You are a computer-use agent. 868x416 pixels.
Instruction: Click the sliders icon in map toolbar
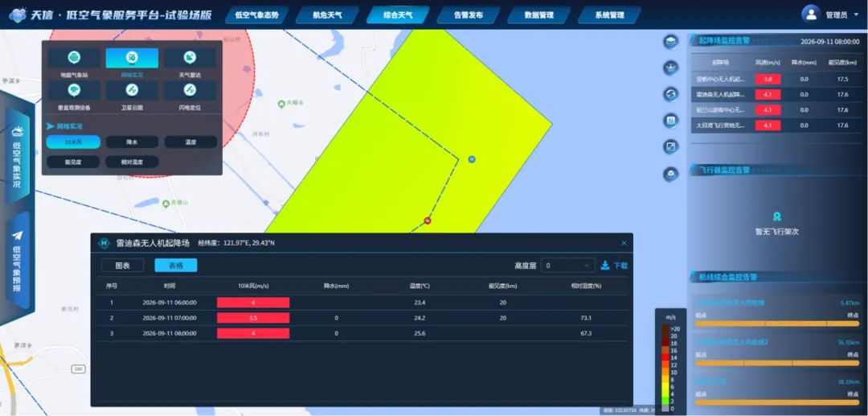click(x=671, y=120)
